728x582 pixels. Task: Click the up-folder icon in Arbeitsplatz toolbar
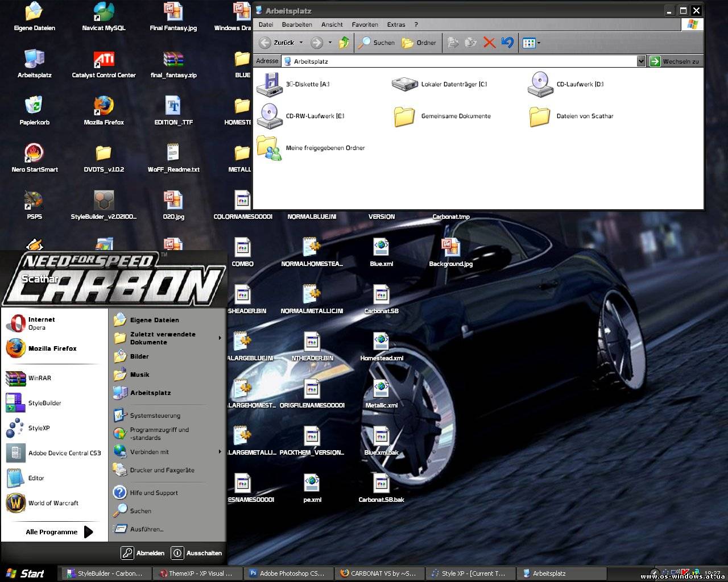344,43
